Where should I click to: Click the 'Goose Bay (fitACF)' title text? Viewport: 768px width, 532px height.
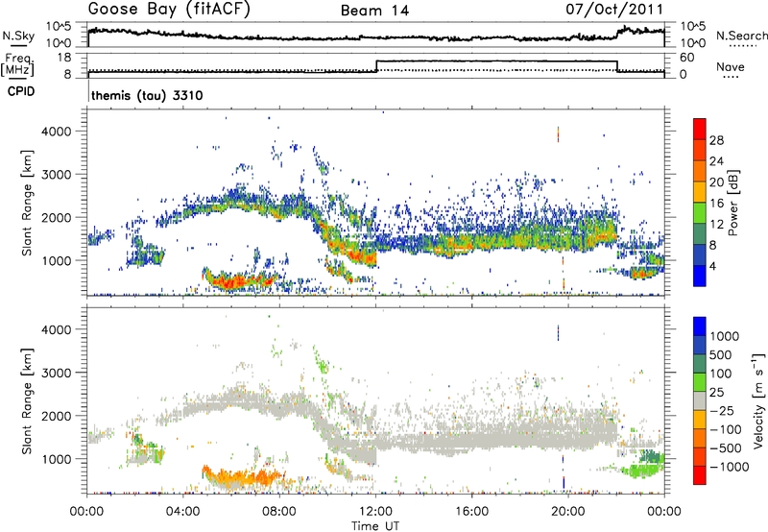(x=169, y=9)
